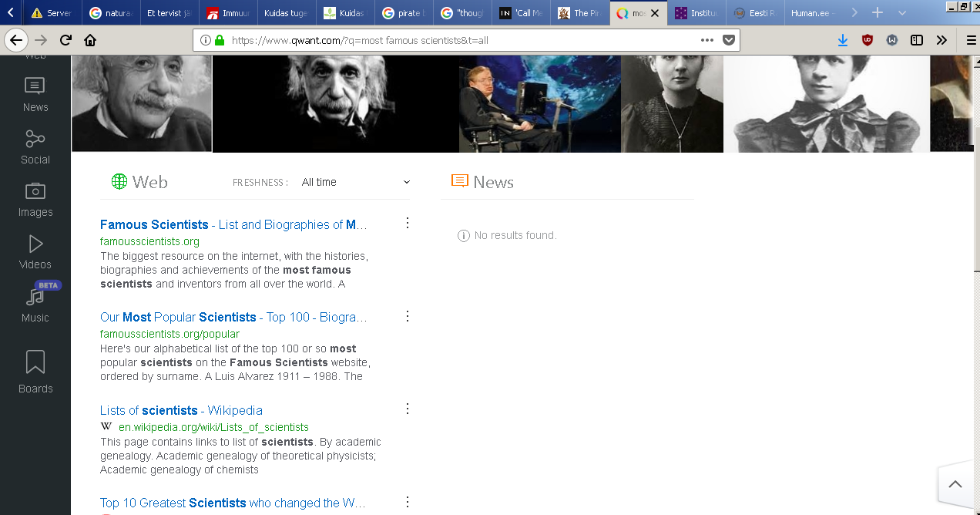Open options menu for Famous Scientists result
Viewport: 980px width, 515px height.
point(408,224)
